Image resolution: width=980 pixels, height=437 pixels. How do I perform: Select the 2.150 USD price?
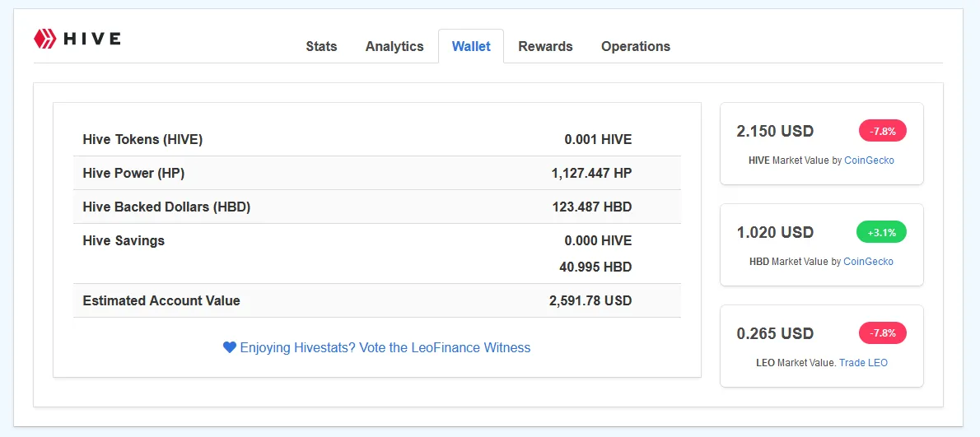[x=775, y=131]
